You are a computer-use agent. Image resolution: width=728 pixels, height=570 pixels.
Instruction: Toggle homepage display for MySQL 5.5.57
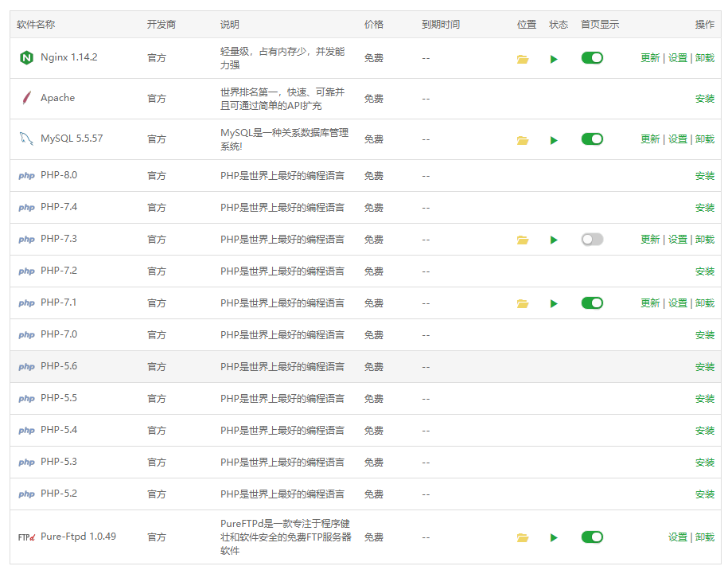(x=592, y=139)
